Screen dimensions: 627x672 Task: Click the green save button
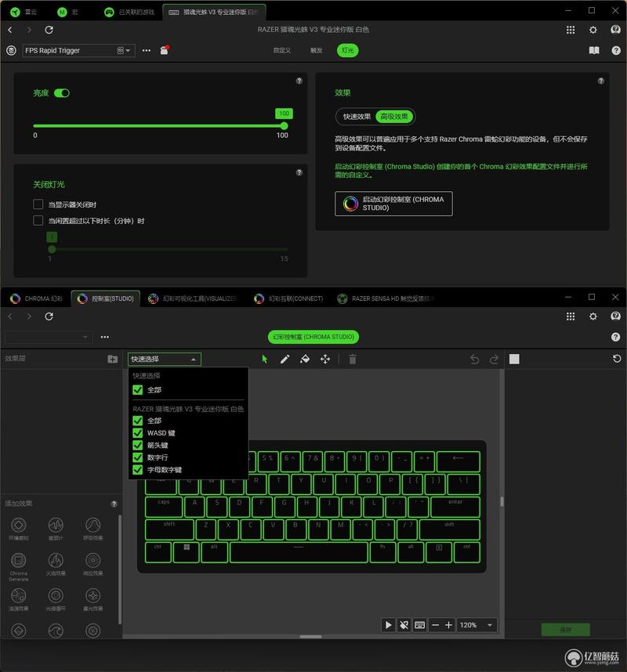566,630
